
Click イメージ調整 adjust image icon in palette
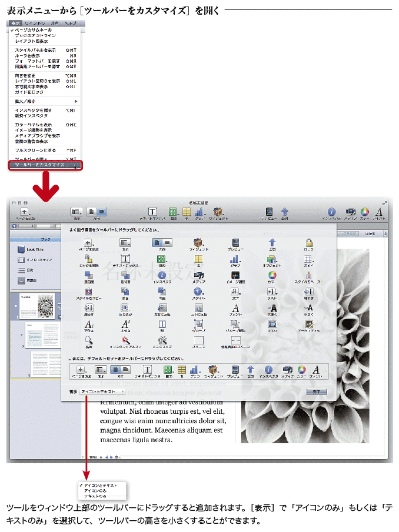click(235, 275)
